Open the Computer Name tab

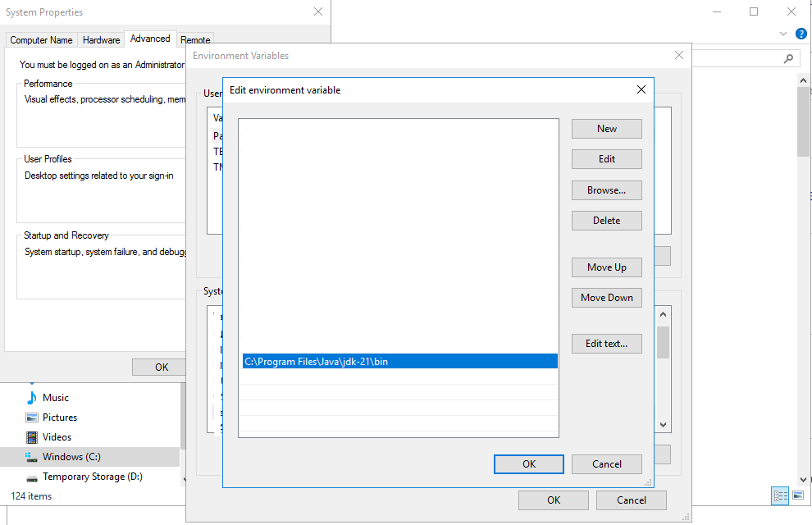click(x=41, y=39)
